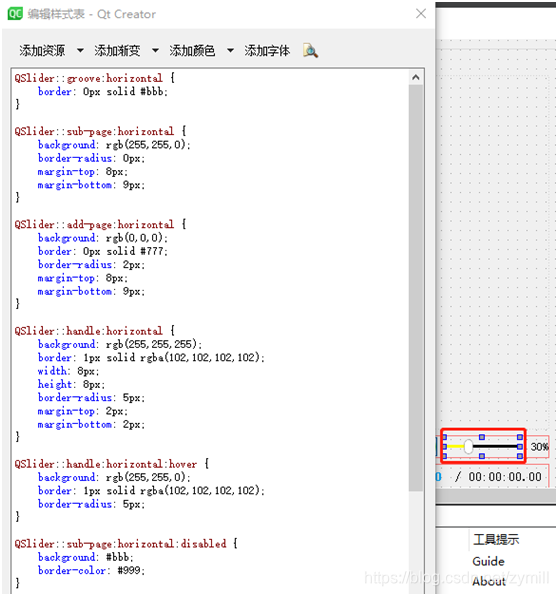Expand the 添加资源 dropdown arrow
558x596 pixels.
coord(80,50)
